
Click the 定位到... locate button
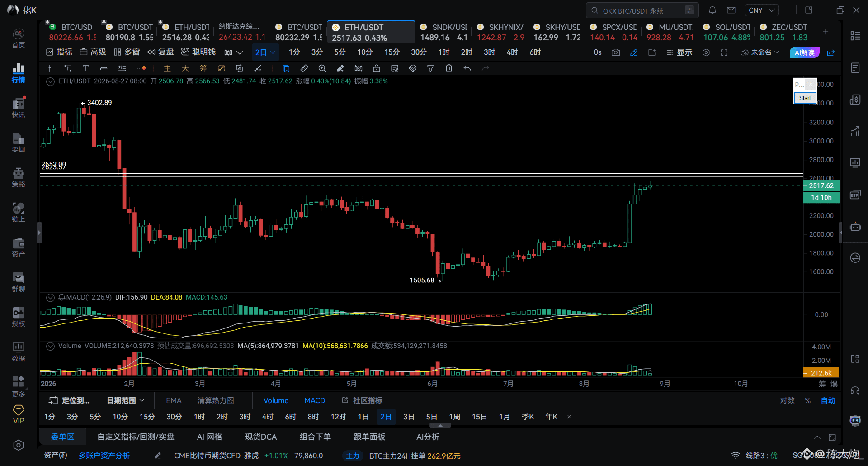click(x=69, y=400)
